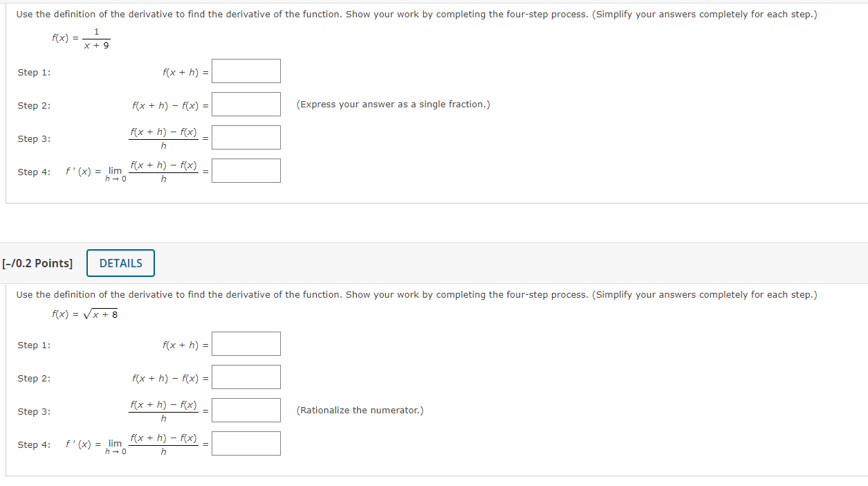Click the rationalize-numerator Step 3 answer box
Viewport: 868px width, 486px height.
246,410
